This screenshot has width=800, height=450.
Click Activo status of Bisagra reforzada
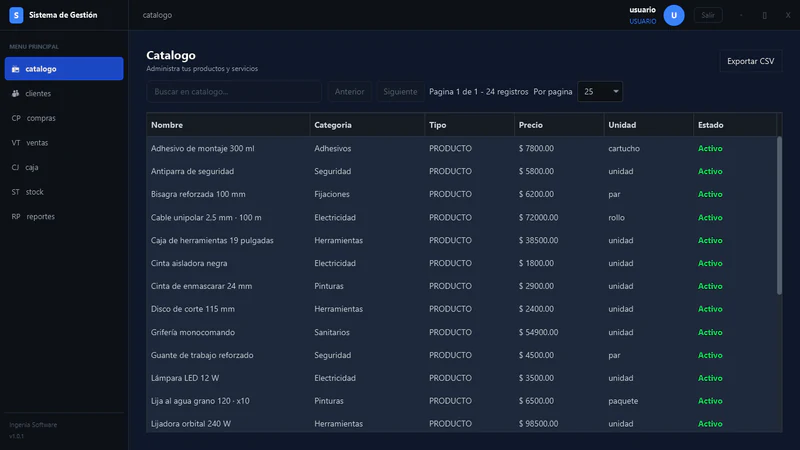point(710,194)
